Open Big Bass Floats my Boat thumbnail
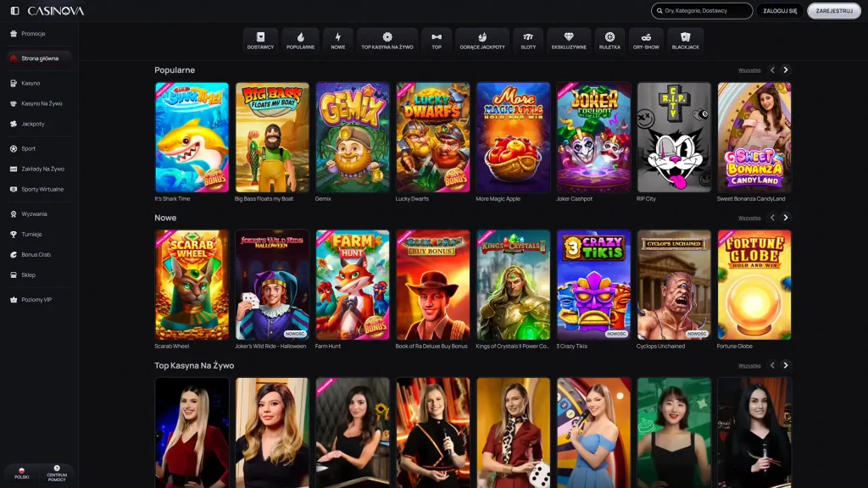This screenshot has width=868, height=488. (x=272, y=137)
